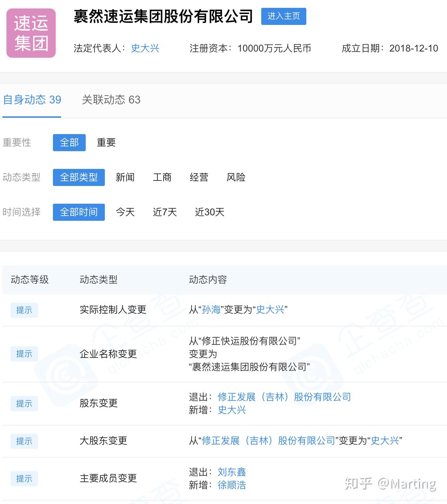Viewport: 447px width, 504px height.
Task: Click the 进入主页 button
Action: click(x=283, y=16)
